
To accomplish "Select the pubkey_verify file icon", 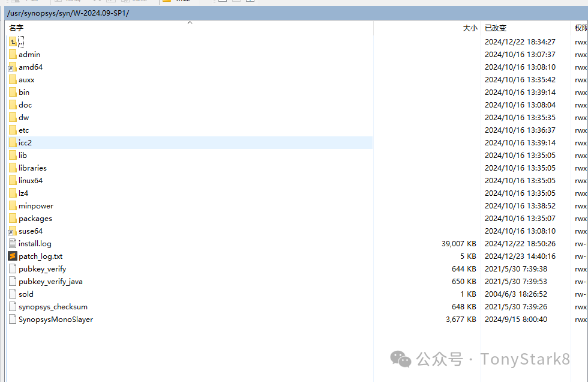I will click(x=13, y=269).
